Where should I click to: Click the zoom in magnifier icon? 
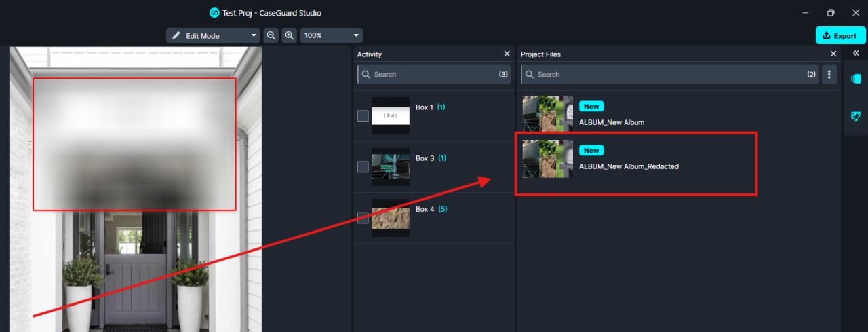coord(290,35)
